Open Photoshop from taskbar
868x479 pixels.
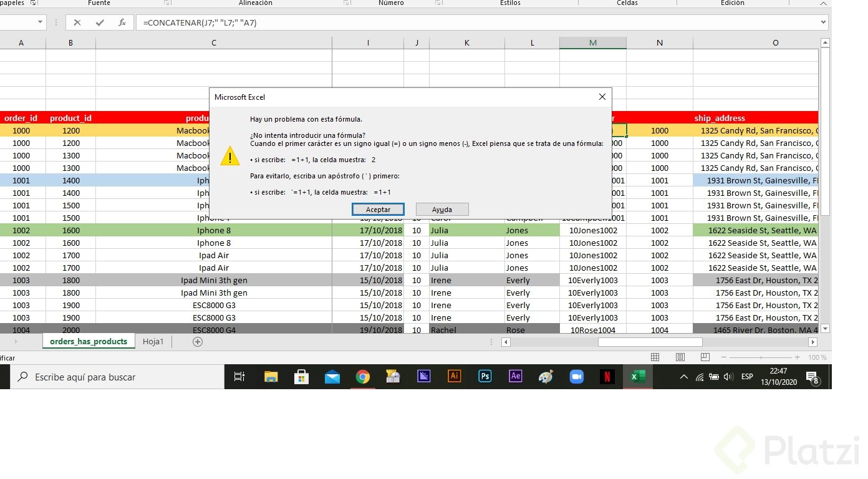click(x=485, y=377)
